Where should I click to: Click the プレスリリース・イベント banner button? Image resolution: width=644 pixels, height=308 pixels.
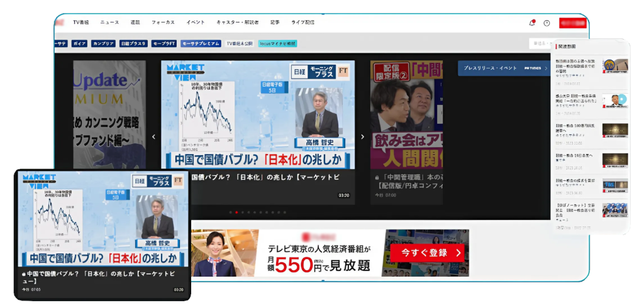pyautogui.click(x=504, y=68)
